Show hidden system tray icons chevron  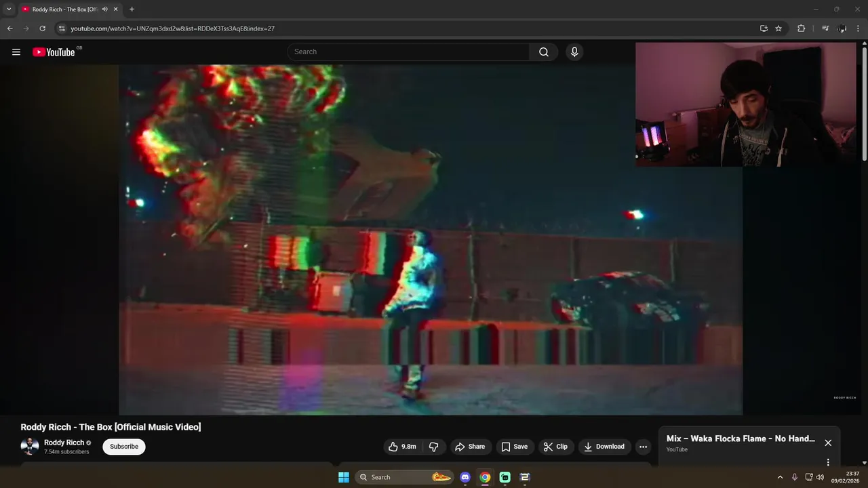(780, 477)
